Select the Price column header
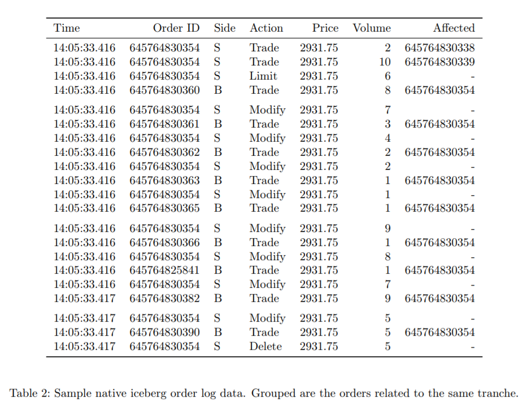This screenshot has height=408, width=532. click(325, 28)
